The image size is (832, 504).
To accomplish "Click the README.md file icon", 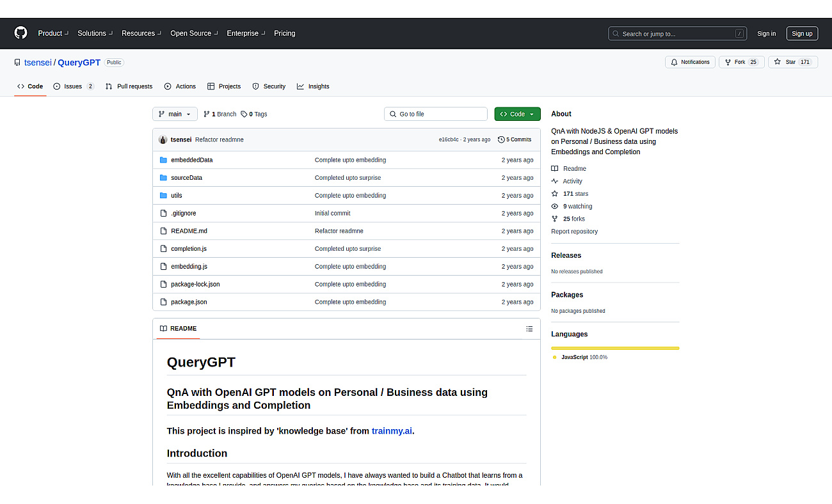I will pyautogui.click(x=163, y=231).
